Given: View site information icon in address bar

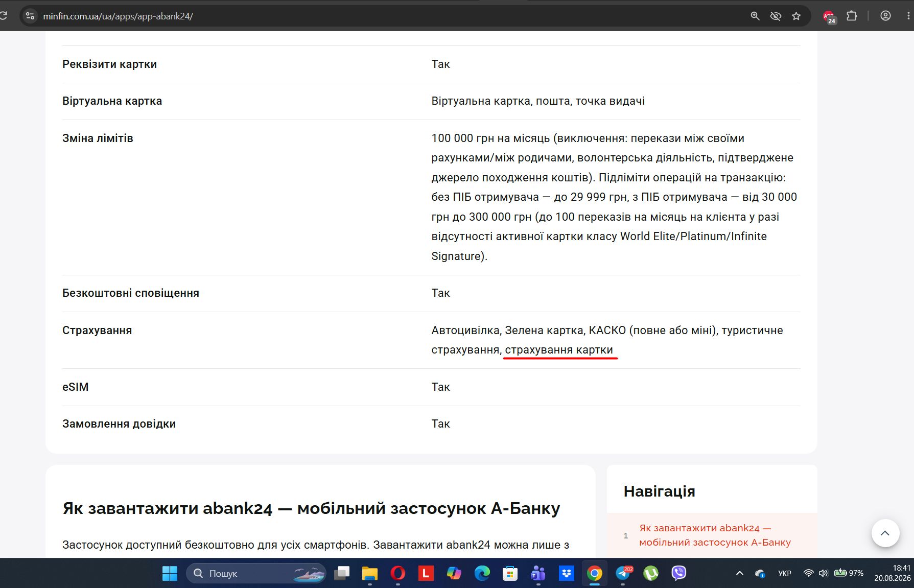Looking at the screenshot, I should tap(30, 16).
